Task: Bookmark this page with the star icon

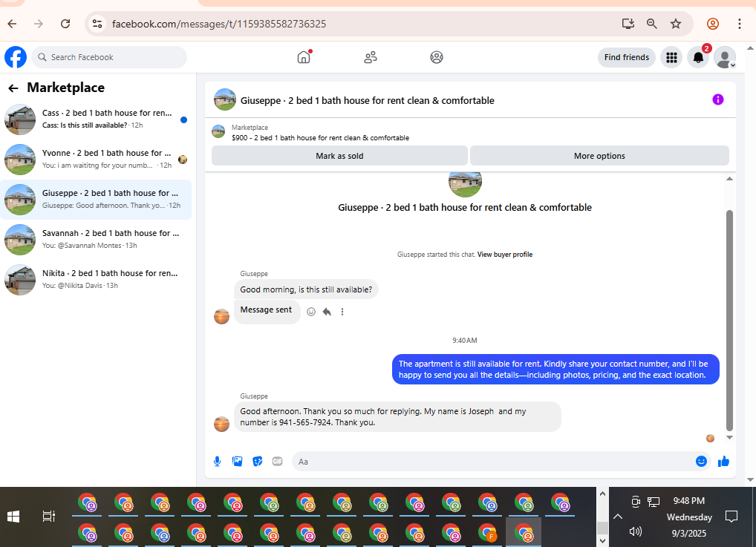Action: pos(676,24)
